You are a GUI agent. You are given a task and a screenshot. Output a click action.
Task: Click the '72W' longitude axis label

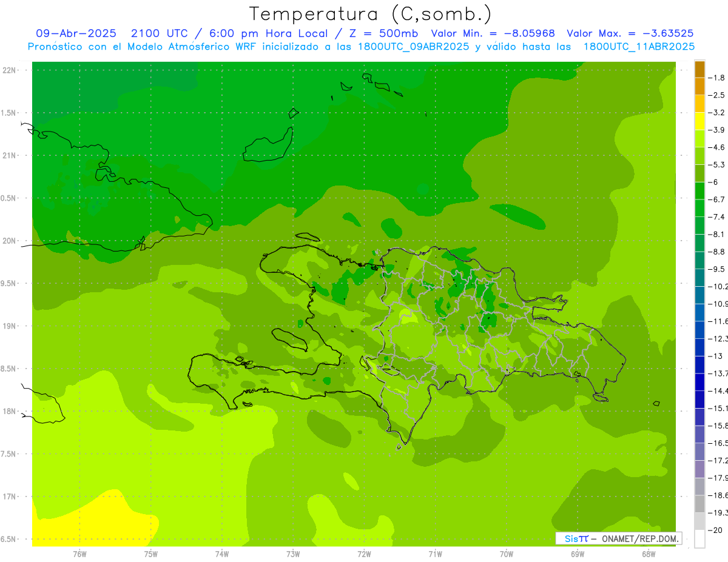point(364,554)
